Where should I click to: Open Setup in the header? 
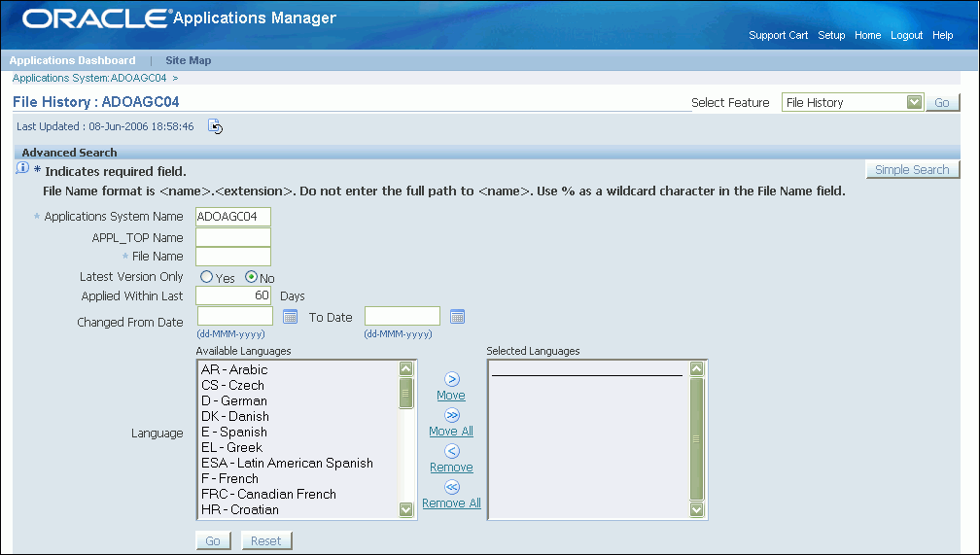831,36
